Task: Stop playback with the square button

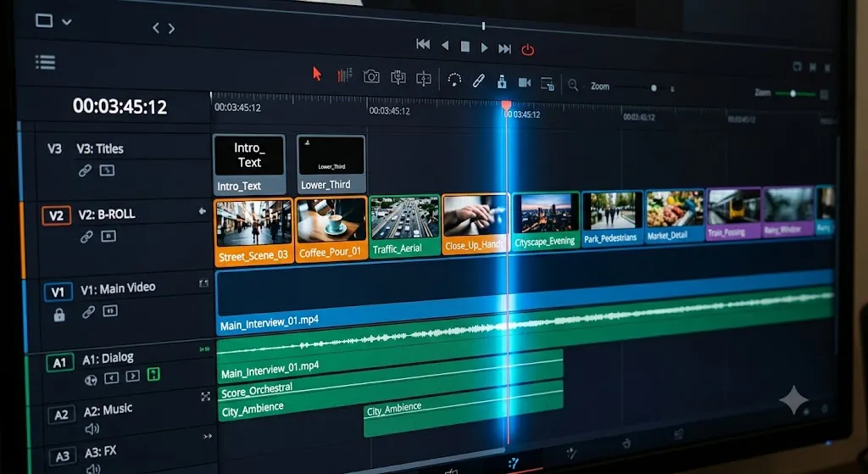Action: (x=465, y=47)
